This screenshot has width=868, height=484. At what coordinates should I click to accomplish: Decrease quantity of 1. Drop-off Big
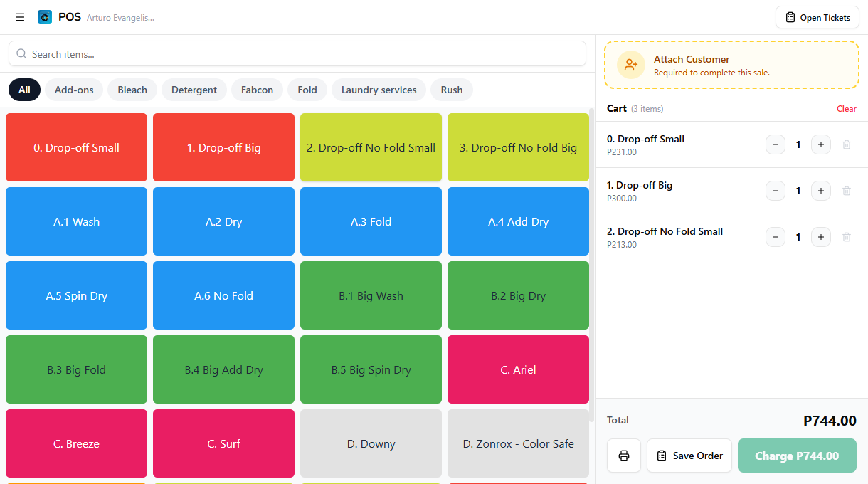tap(776, 191)
